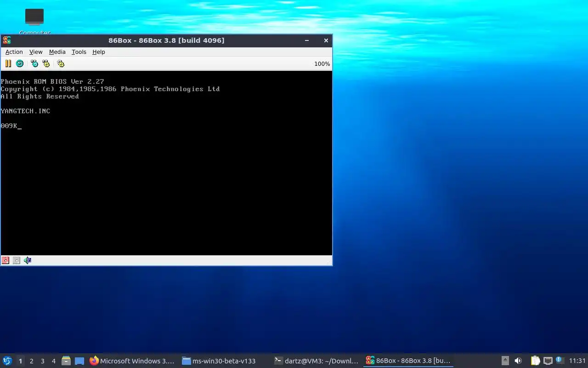Viewport: 588px width, 368px height.
Task: Click the 'Phoenix ROM BIOS Ver 2.27' line
Action: (x=52, y=81)
